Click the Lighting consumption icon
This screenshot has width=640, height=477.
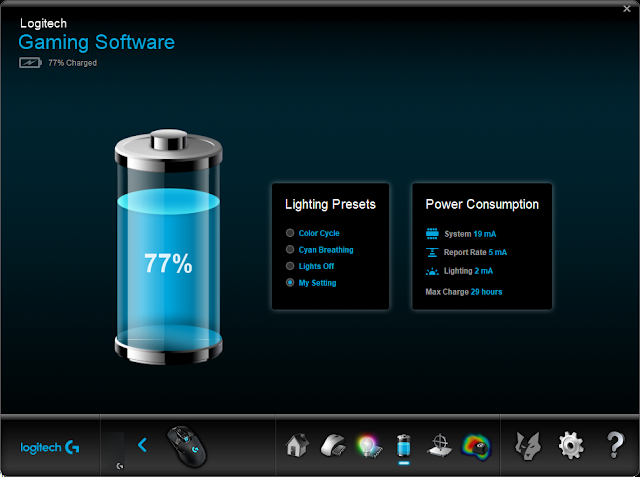(x=432, y=271)
